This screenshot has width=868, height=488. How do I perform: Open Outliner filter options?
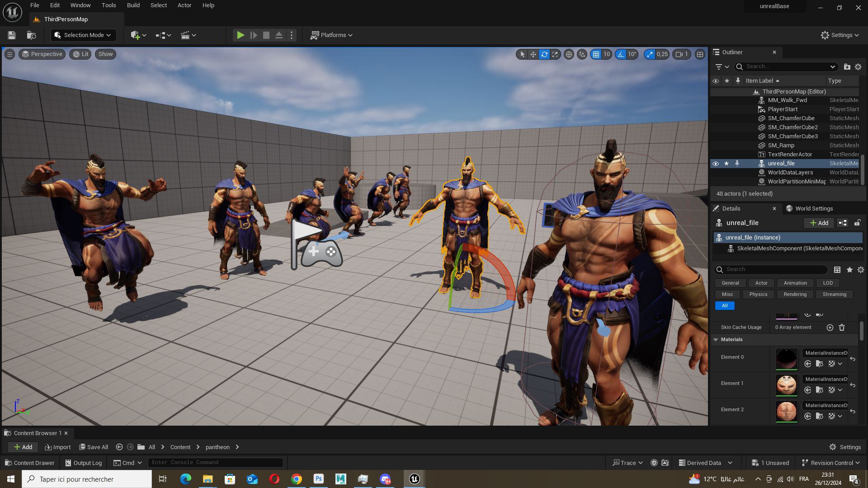pyautogui.click(x=722, y=67)
